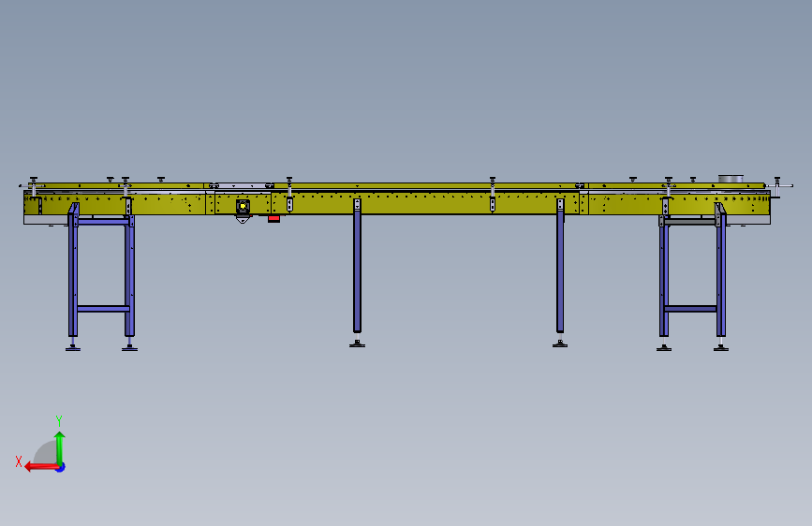Select the lower crossbar of the right leg frame

pos(690,309)
